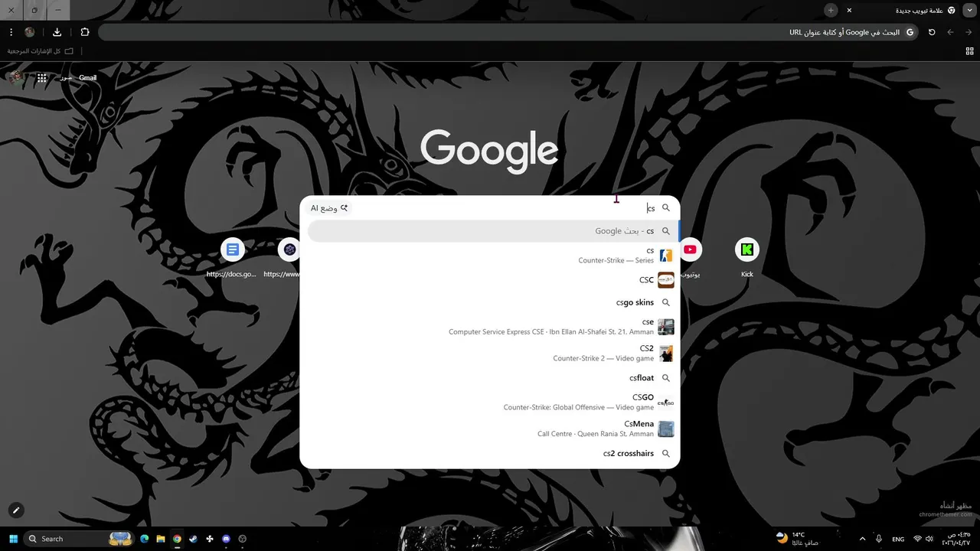Image resolution: width=980 pixels, height=551 pixels.
Task: Close the new tab page tab
Action: pyautogui.click(x=849, y=10)
